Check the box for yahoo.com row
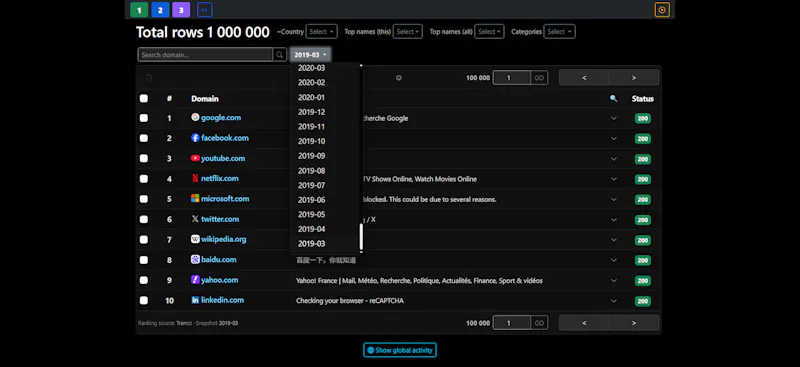The height and width of the screenshot is (367, 800). 144,280
